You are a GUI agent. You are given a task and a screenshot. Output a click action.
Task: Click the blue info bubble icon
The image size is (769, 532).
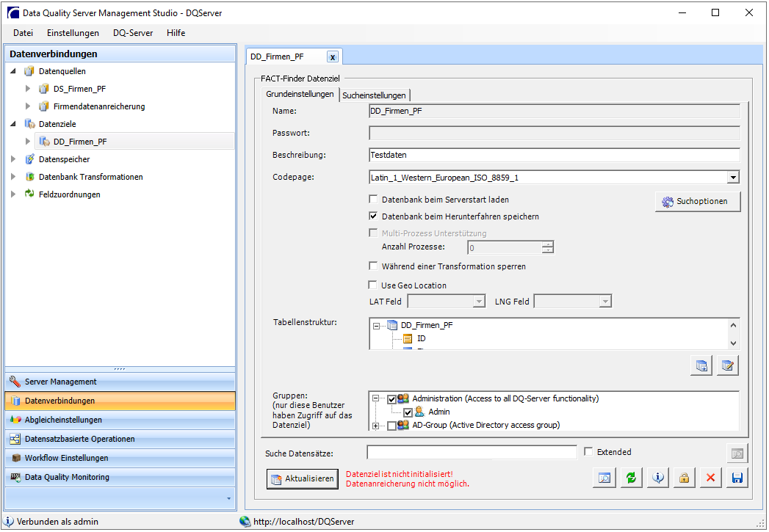657,478
